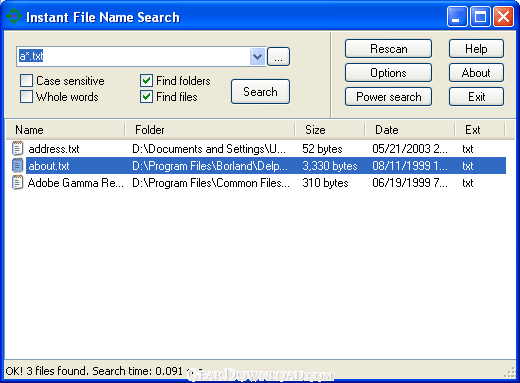Click the Adobe Gamma Re... file icon

[x=17, y=183]
